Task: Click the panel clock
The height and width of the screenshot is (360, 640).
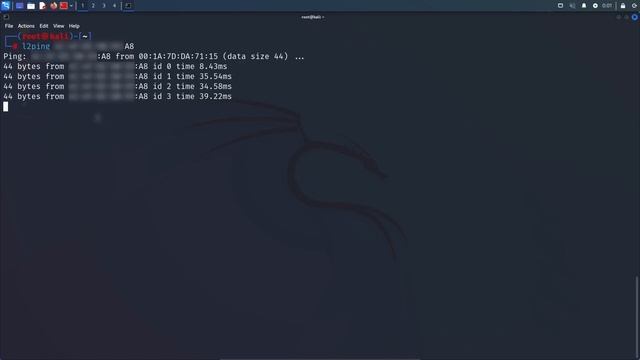Action: pos(607,6)
